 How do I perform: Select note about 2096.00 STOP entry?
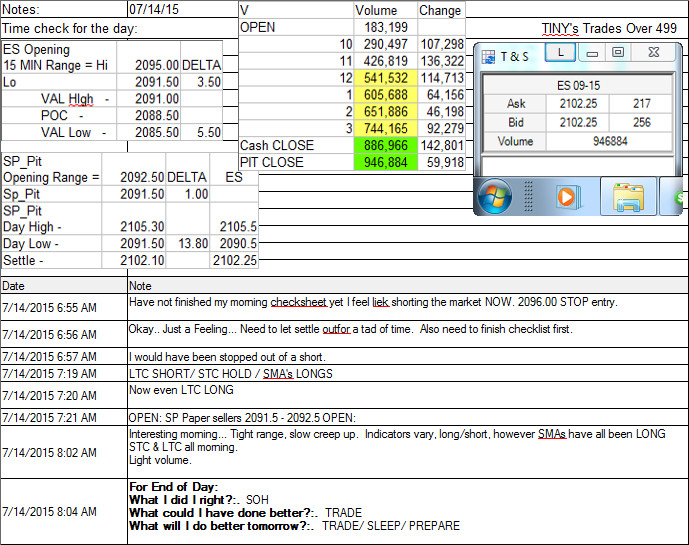point(408,307)
